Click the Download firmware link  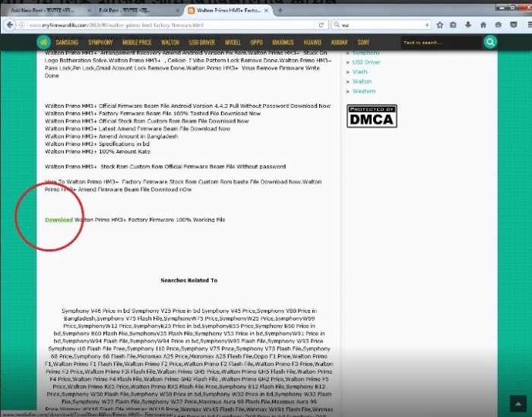coord(59,220)
